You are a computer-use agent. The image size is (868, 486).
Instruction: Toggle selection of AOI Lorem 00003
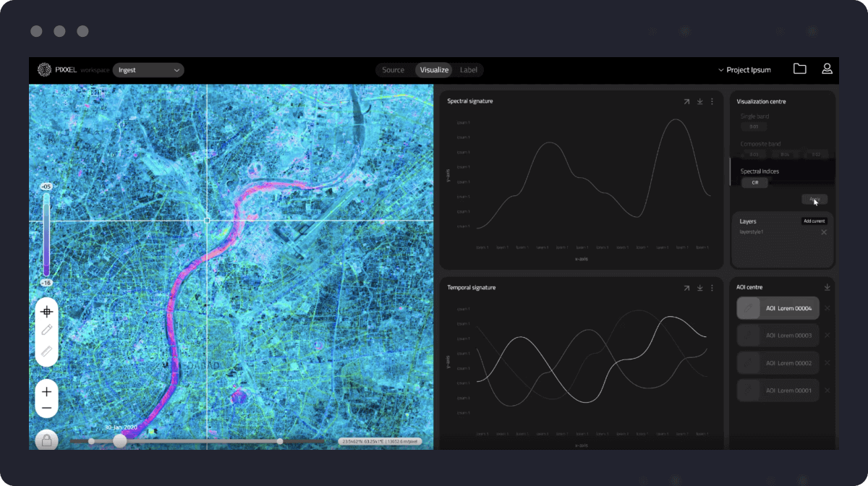(x=778, y=335)
